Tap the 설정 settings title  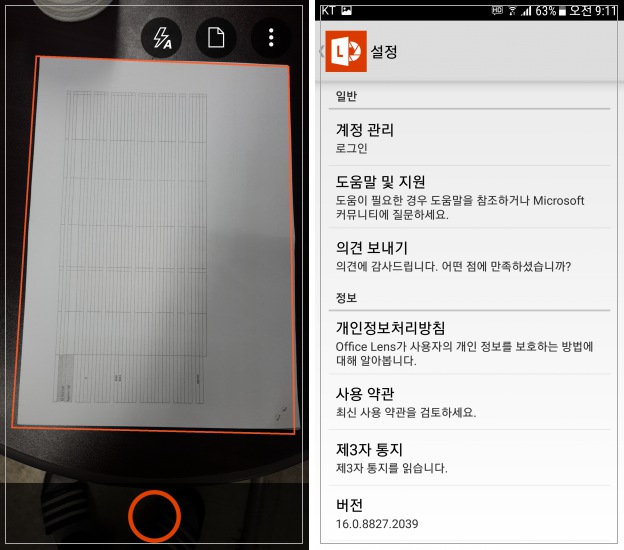tap(384, 51)
